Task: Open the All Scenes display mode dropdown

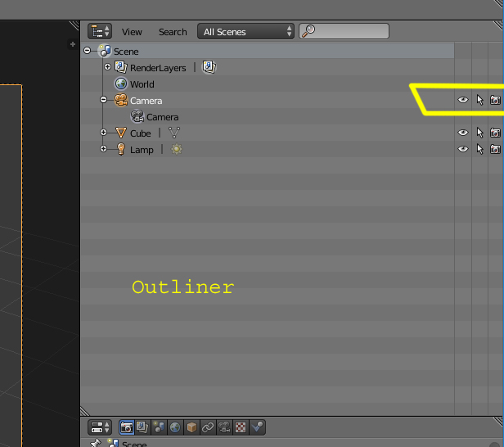Action: coord(245,31)
